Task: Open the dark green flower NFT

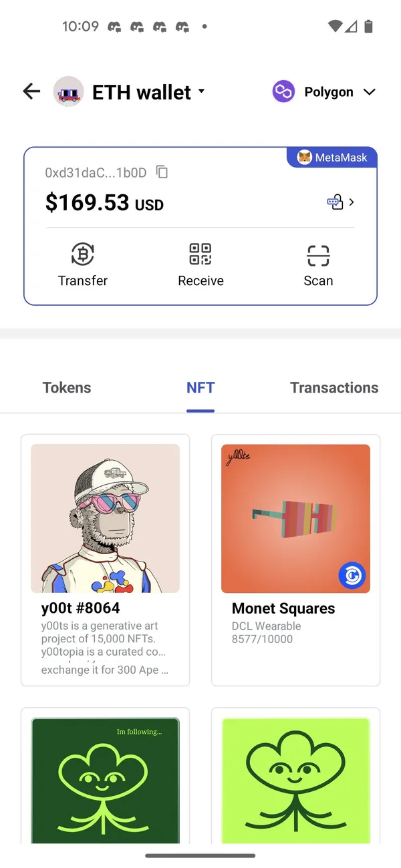Action: coord(105,779)
